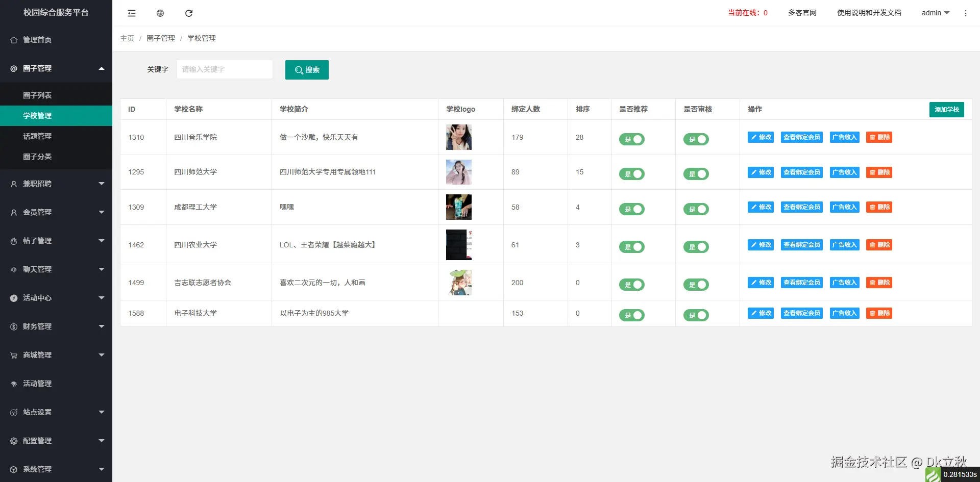
Task: Refresh the page using the reload icon
Action: click(189, 13)
